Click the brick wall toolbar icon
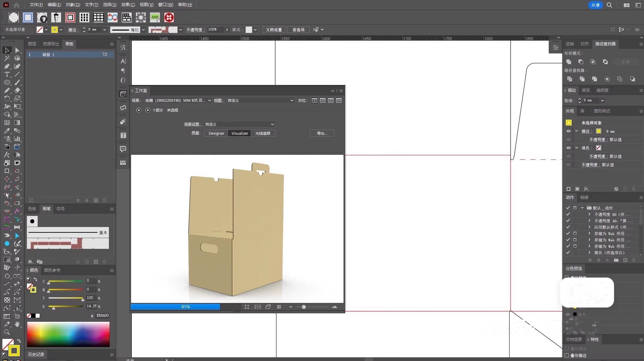Image resolution: width=644 pixels, height=361 pixels. pyautogui.click(x=127, y=17)
